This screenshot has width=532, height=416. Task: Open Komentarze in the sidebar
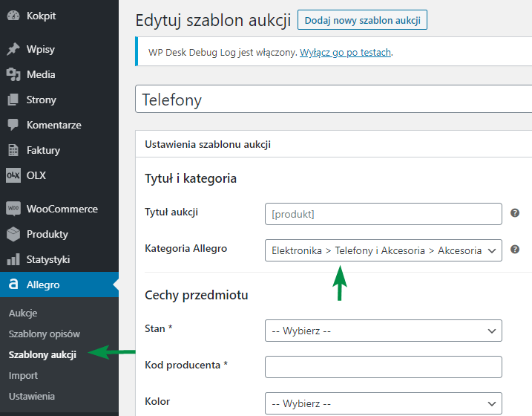[x=54, y=125]
